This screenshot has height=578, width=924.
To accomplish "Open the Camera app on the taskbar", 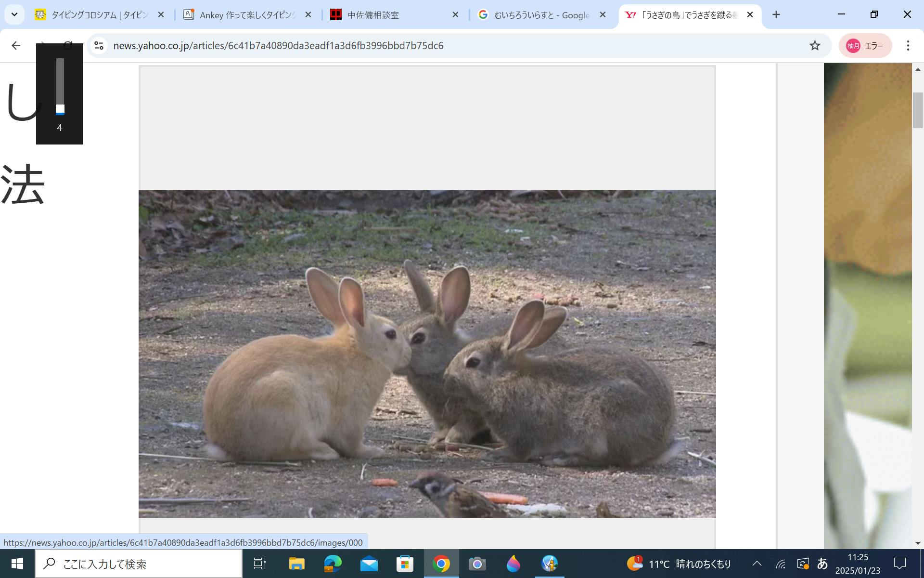I will click(x=477, y=564).
